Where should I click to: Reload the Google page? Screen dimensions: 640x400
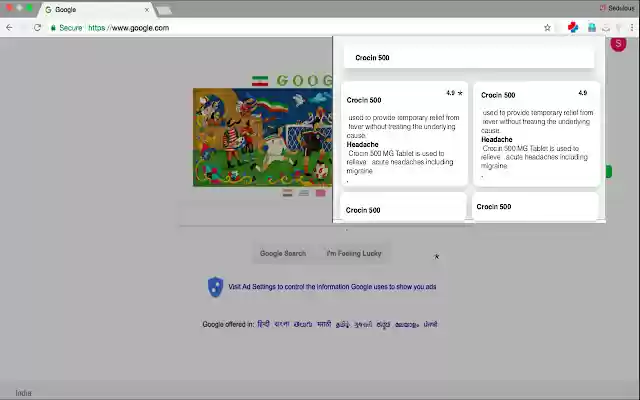pyautogui.click(x=37, y=28)
